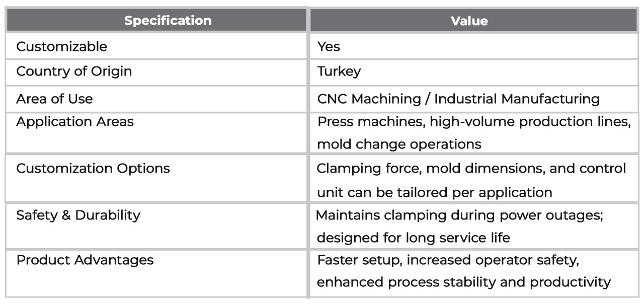
Task: Click enhanced process stability and productivity line
Action: point(464,282)
